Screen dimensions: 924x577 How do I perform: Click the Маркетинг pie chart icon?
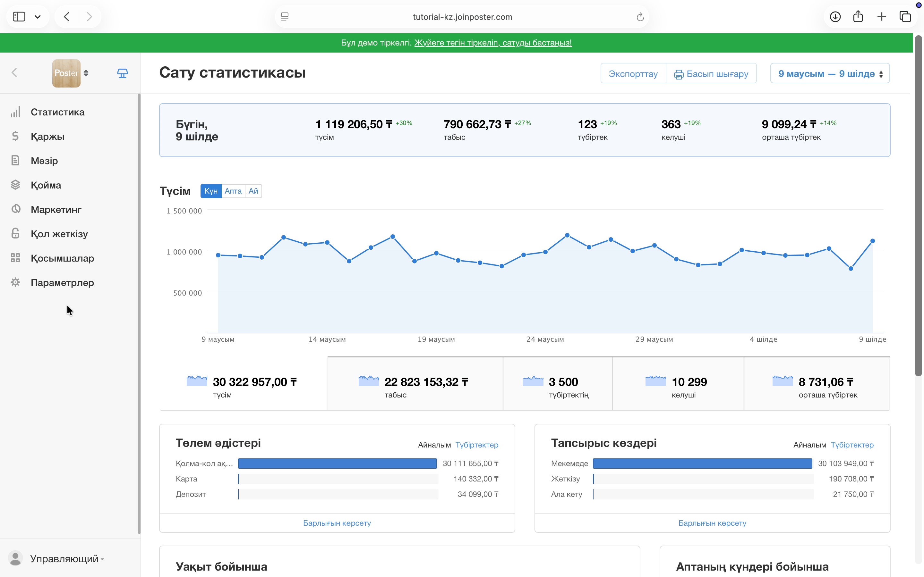(x=15, y=209)
